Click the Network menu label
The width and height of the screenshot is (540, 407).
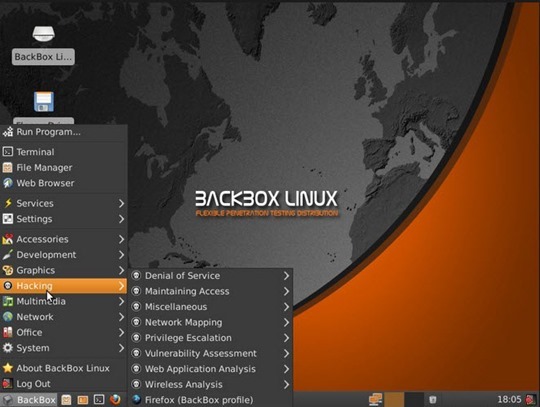pyautogui.click(x=35, y=317)
